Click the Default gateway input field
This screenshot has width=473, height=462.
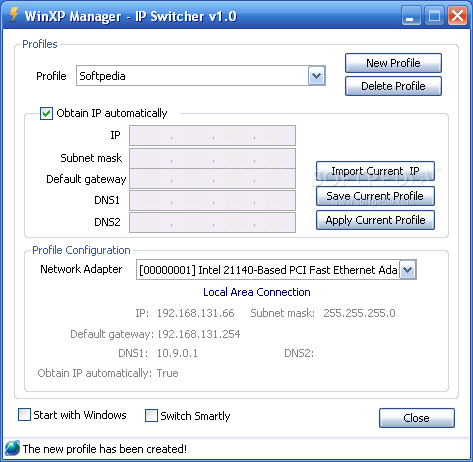212,179
